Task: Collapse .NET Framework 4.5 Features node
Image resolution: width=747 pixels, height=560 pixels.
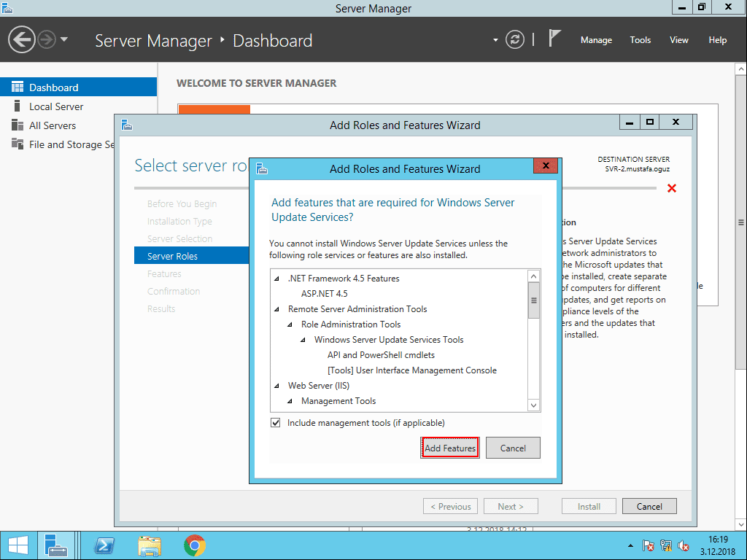Action: point(276,279)
